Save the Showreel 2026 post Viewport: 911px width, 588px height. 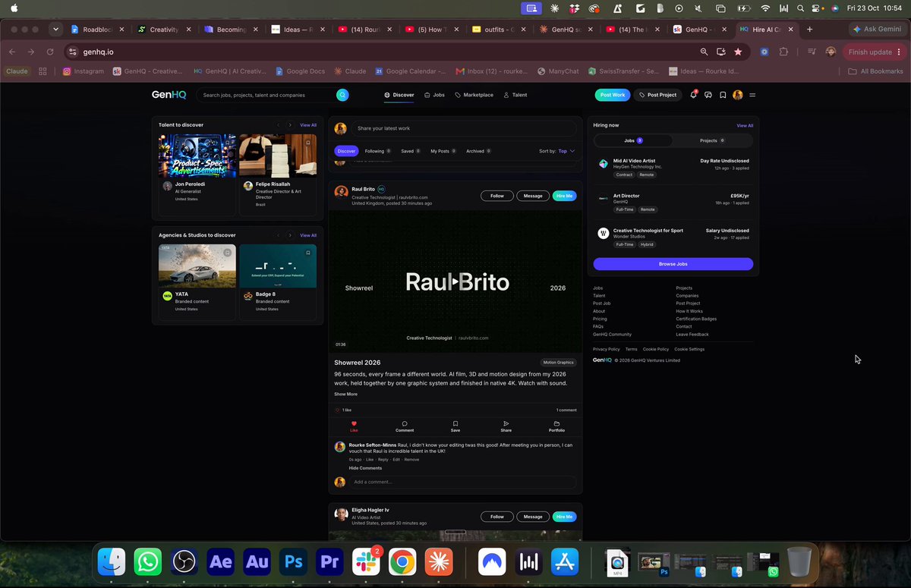(x=455, y=426)
